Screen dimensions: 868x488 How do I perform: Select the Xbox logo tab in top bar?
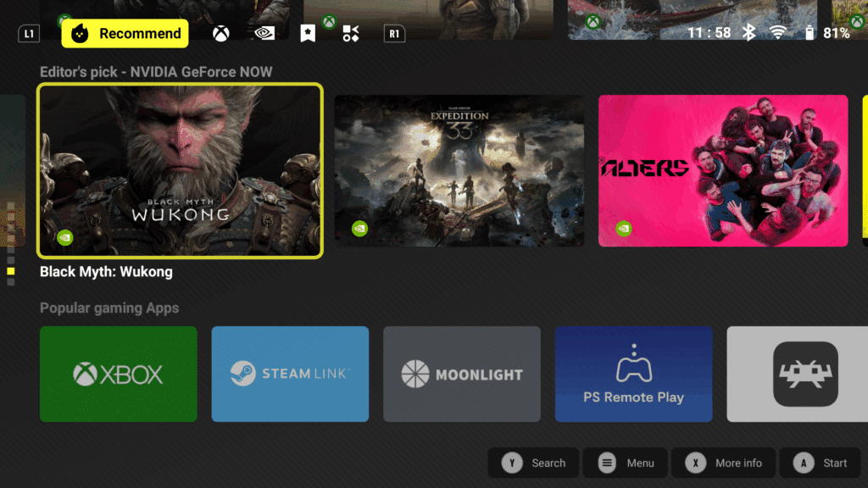[x=221, y=34]
